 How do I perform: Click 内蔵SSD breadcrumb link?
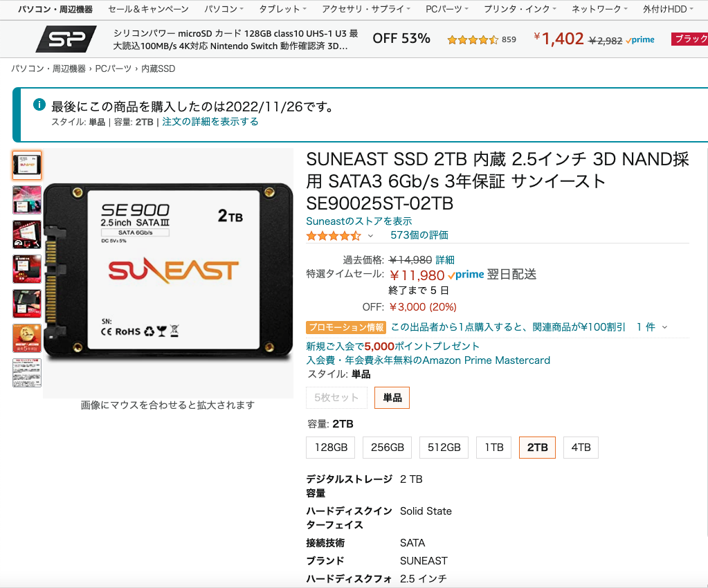click(158, 68)
